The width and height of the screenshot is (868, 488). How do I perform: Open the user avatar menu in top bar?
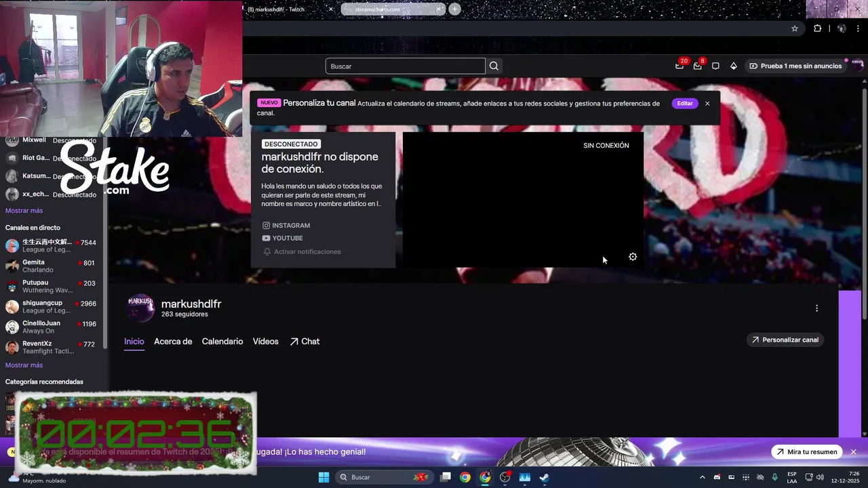click(857, 66)
